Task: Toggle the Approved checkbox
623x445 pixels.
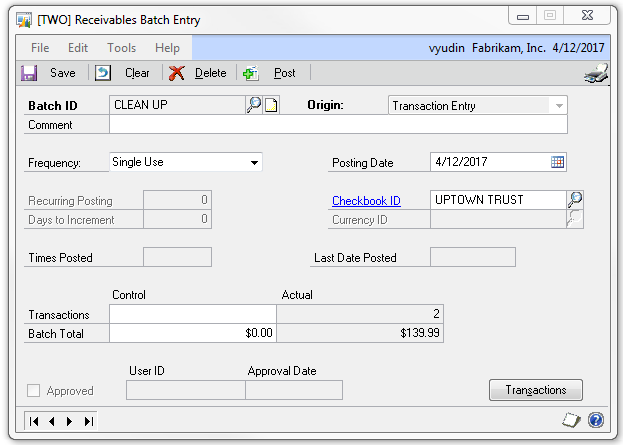Action: (x=35, y=391)
